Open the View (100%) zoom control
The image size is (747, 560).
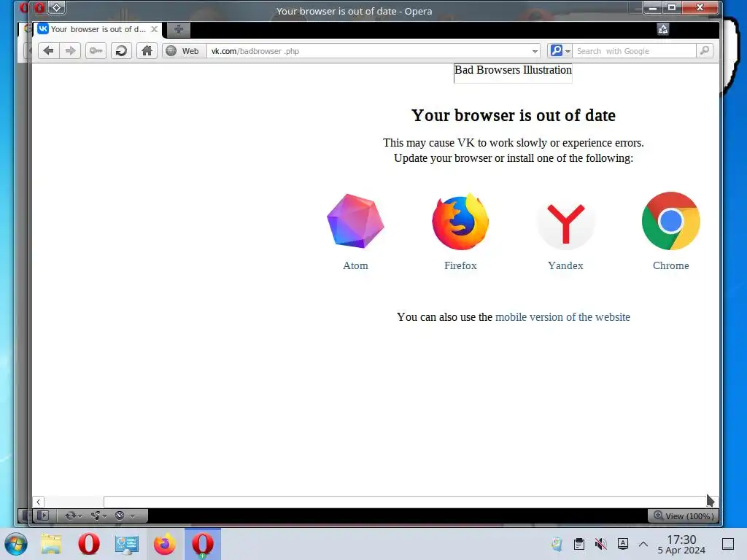[683, 516]
